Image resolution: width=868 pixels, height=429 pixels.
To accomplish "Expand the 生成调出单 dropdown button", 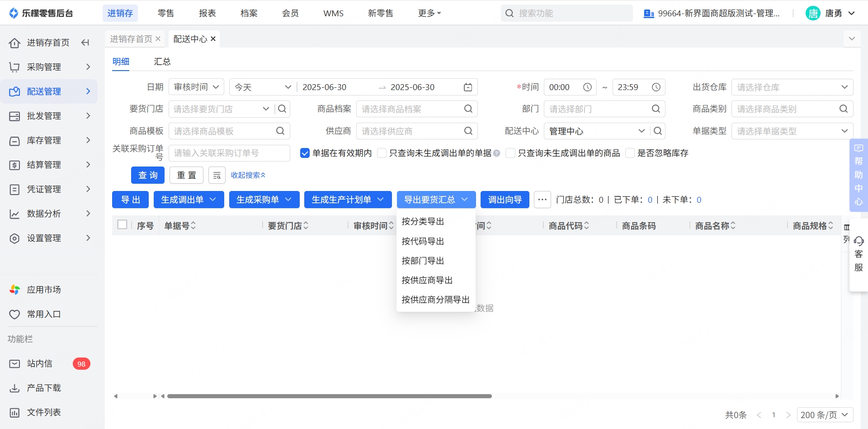I will coord(189,200).
